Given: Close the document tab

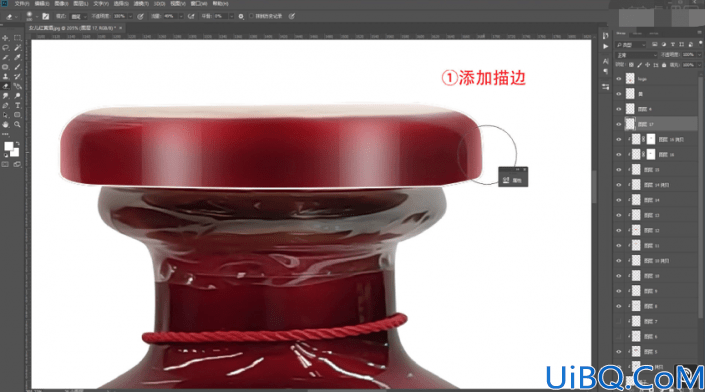Looking at the screenshot, I should 120,28.
